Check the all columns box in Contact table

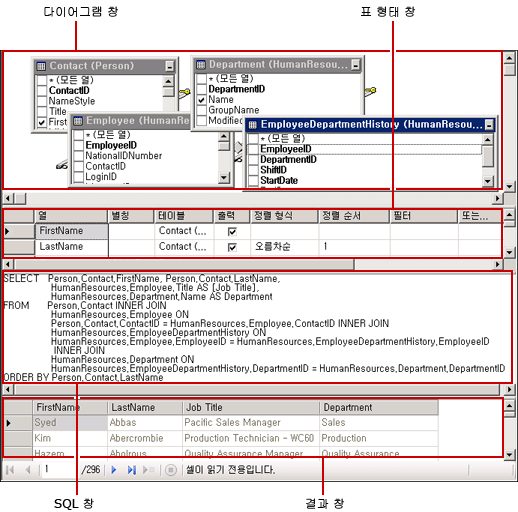tap(42, 80)
